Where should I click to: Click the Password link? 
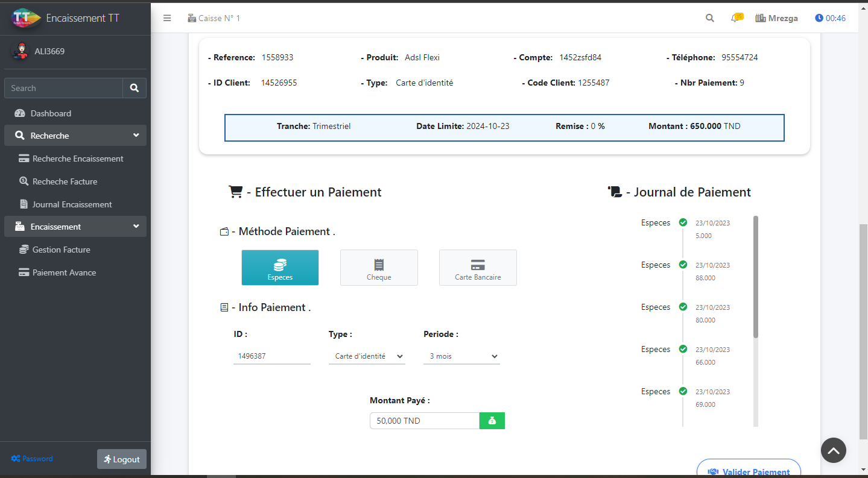click(x=32, y=459)
